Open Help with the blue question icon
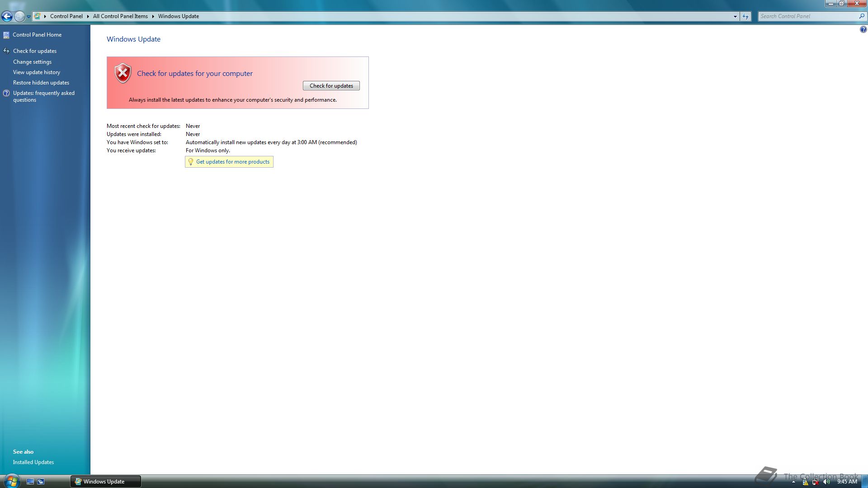Viewport: 868px width, 488px height. tap(863, 29)
